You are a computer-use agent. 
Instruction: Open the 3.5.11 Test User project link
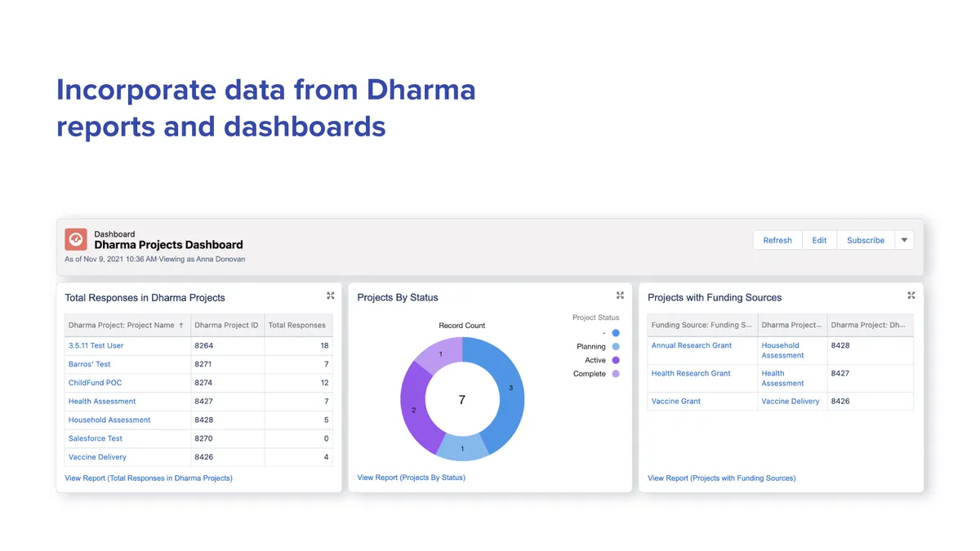96,345
